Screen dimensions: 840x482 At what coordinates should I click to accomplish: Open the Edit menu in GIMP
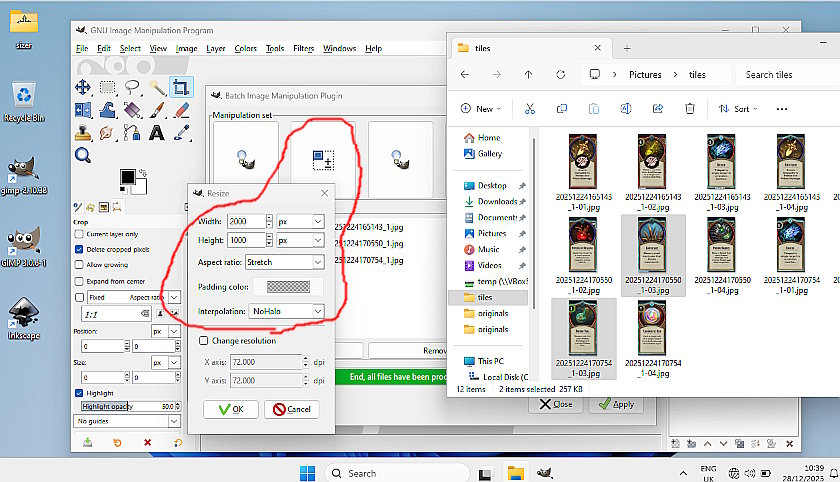[104, 48]
